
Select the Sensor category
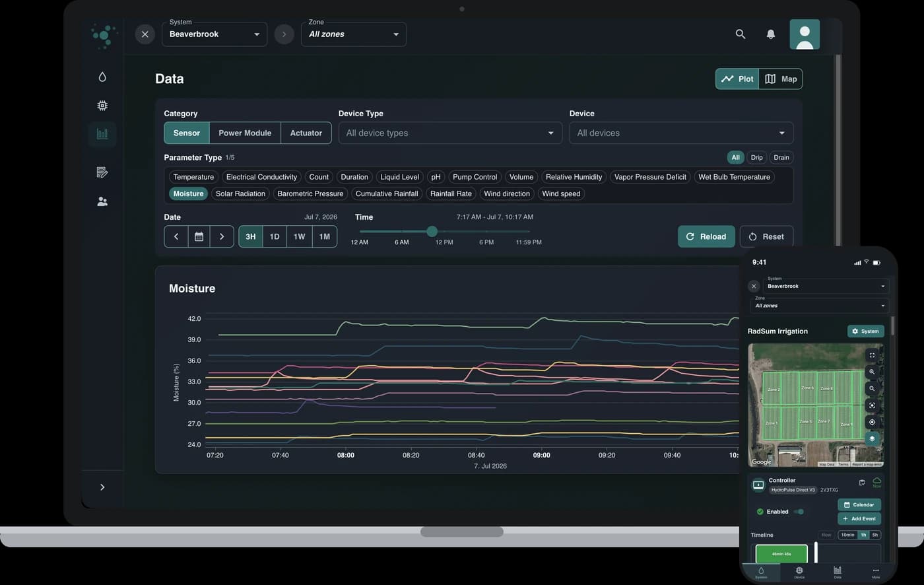point(187,133)
